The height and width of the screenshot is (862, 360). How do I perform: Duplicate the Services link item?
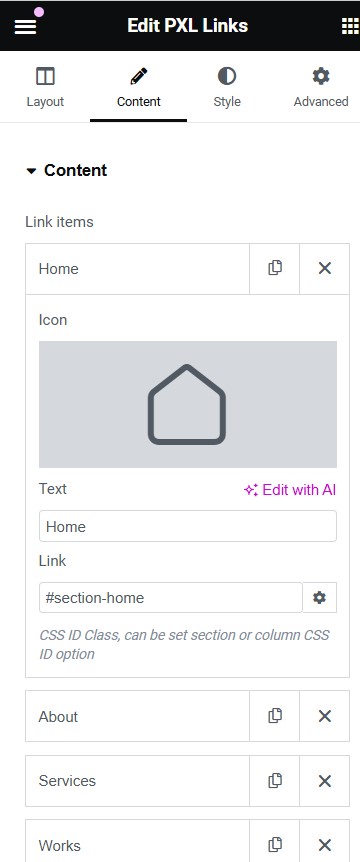[x=275, y=781]
